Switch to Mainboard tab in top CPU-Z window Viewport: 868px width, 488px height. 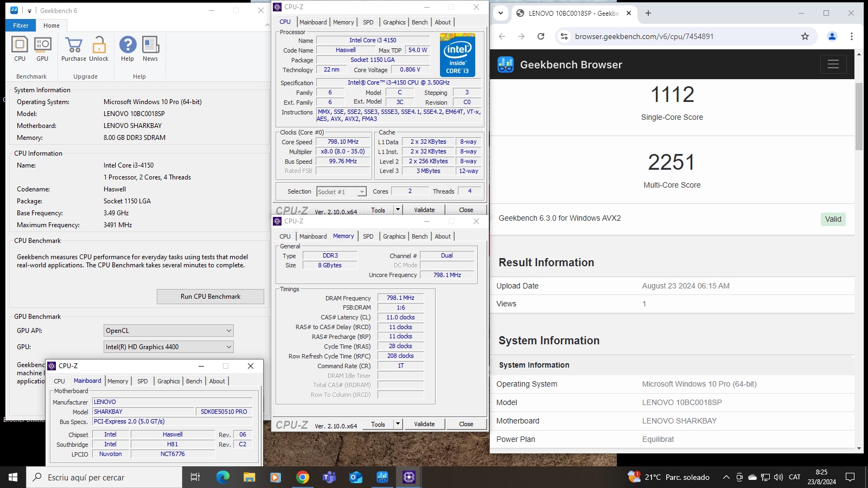pos(313,22)
